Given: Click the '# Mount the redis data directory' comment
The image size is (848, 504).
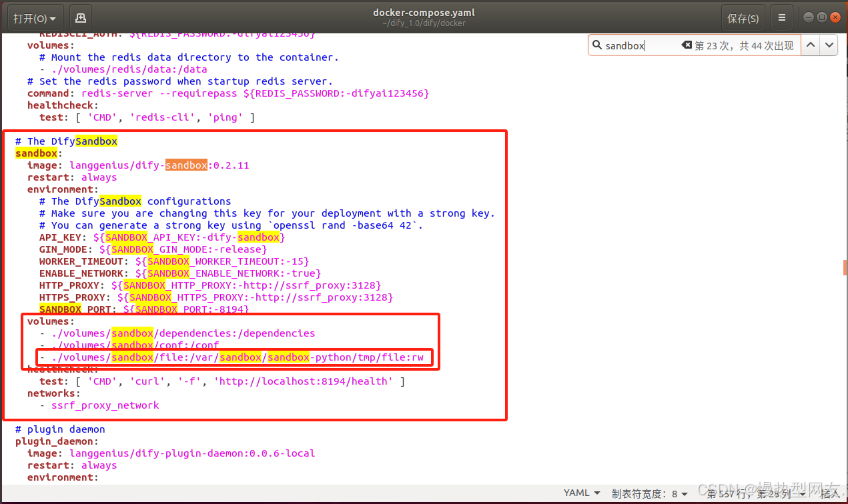Looking at the screenshot, I should (x=189, y=57).
